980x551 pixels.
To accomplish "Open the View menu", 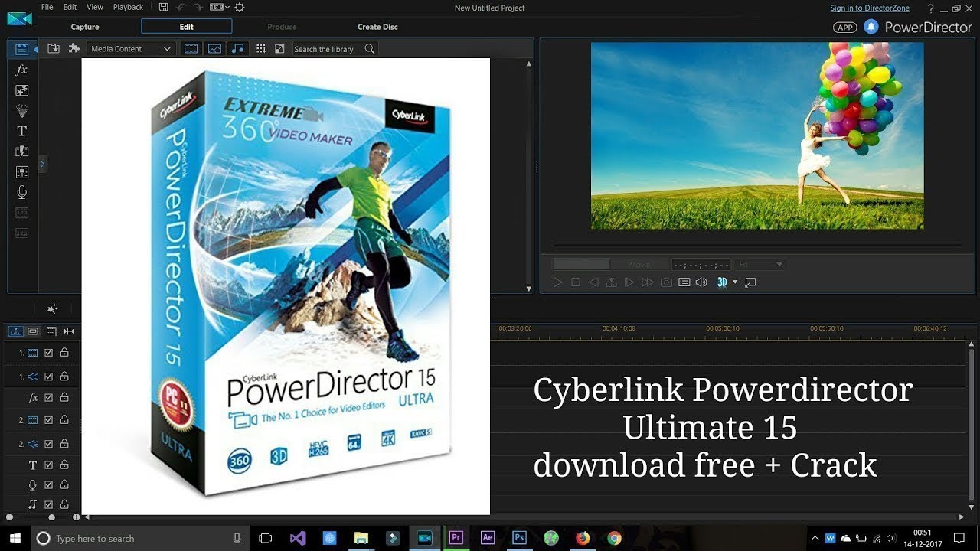I will pyautogui.click(x=95, y=7).
